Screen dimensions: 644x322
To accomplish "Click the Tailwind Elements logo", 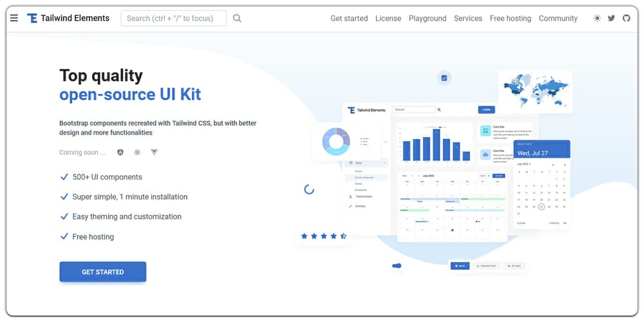I will pos(68,18).
